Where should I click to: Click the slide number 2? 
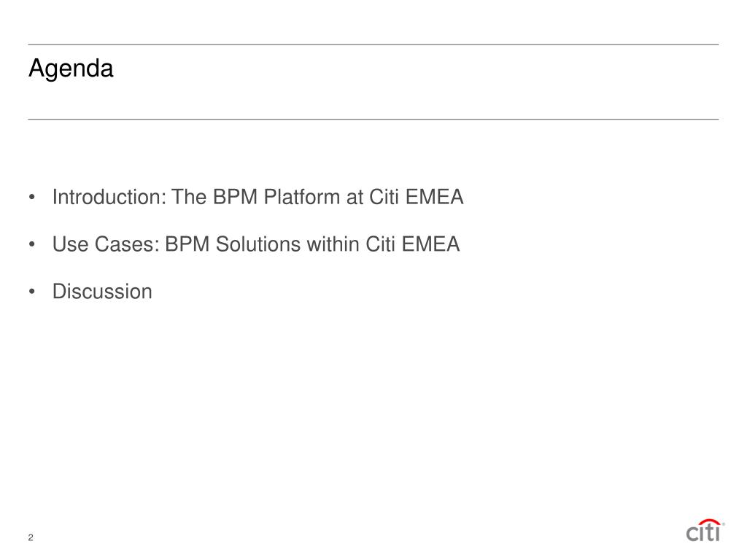[31, 537]
